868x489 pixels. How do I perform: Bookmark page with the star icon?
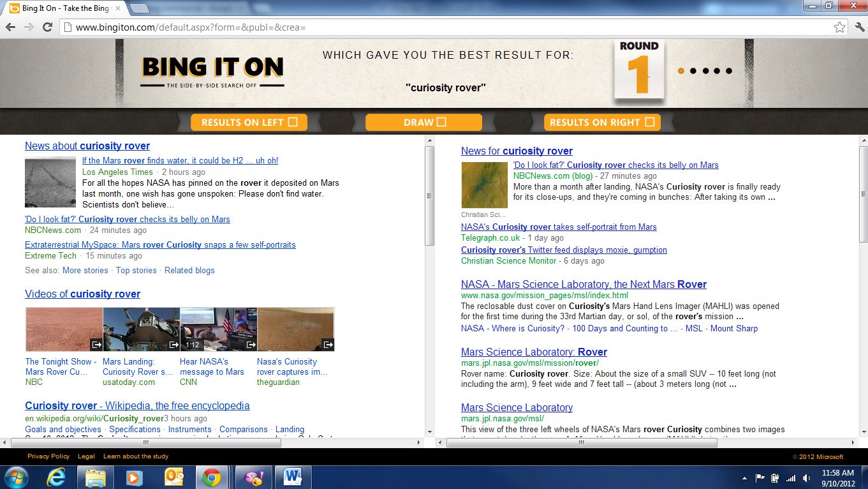coord(840,27)
